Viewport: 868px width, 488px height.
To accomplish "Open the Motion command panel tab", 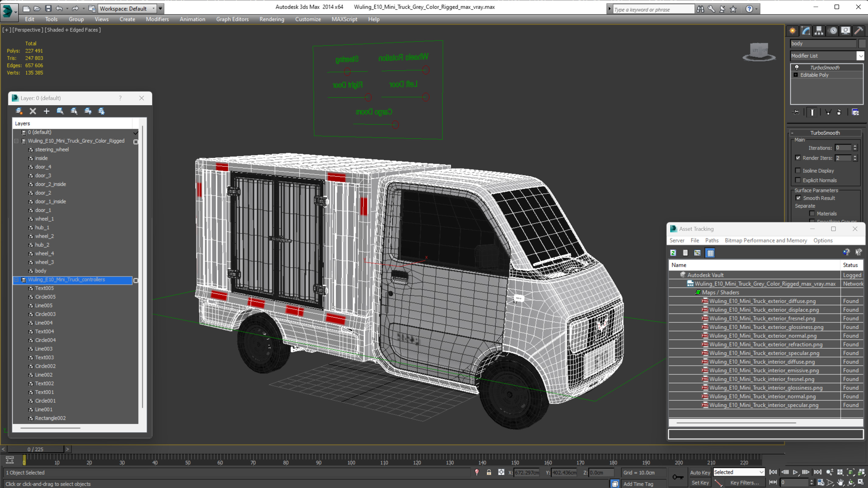I will [833, 31].
